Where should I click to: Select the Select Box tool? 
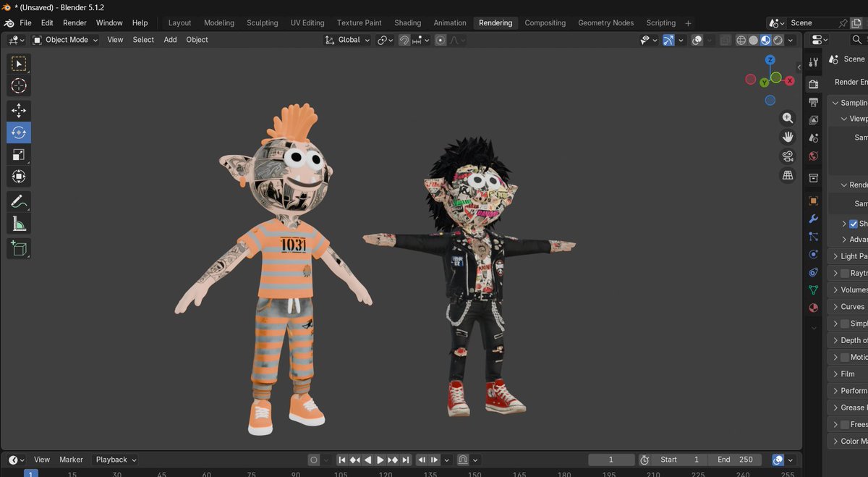[19, 64]
